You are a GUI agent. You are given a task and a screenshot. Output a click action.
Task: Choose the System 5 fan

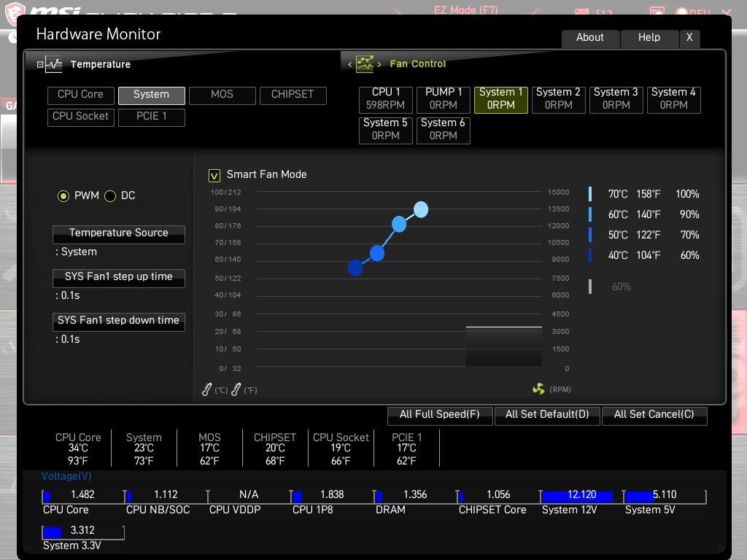[x=386, y=130]
